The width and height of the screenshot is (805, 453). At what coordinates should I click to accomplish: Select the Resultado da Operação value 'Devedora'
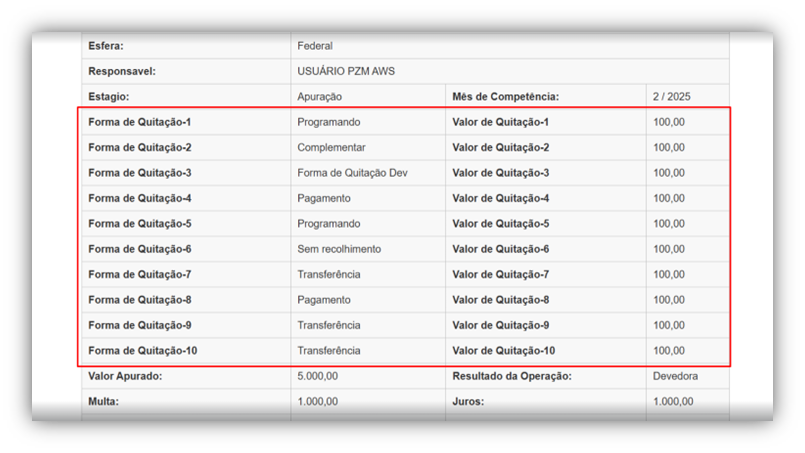pos(675,376)
